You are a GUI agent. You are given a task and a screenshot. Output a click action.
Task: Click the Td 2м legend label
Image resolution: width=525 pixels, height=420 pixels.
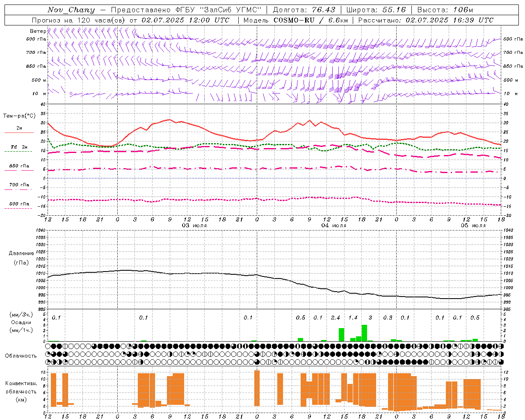19,147
